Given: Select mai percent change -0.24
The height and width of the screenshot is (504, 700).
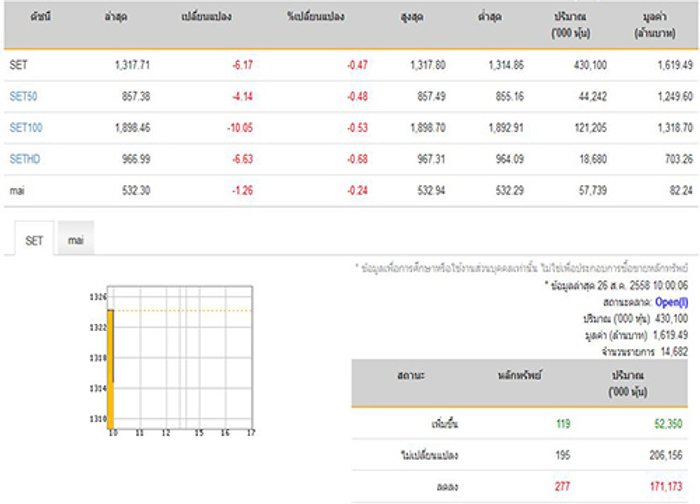Looking at the screenshot, I should [x=357, y=191].
